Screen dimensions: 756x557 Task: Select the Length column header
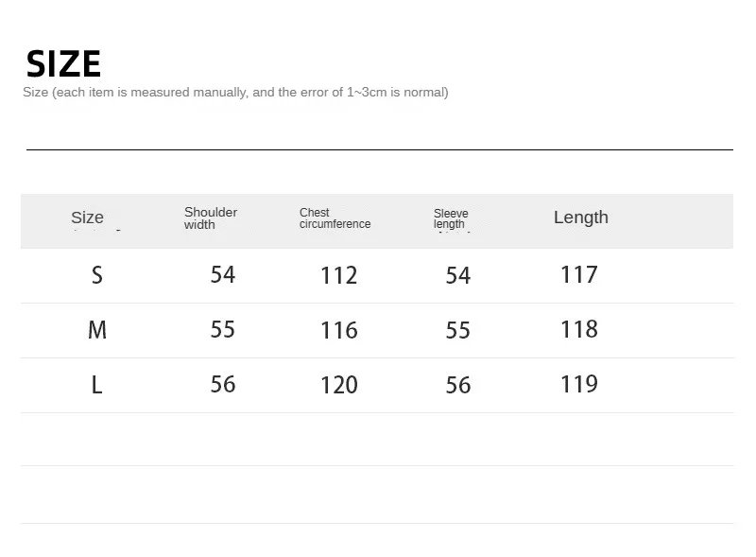coord(580,218)
